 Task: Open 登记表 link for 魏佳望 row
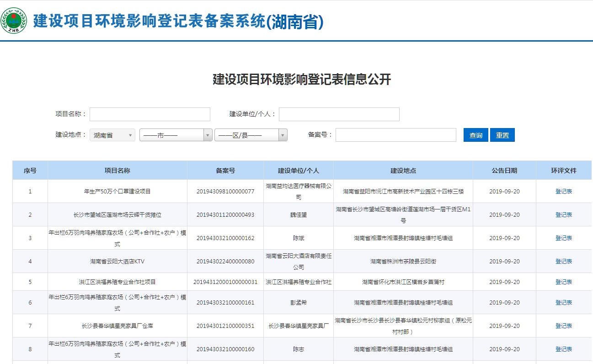pyautogui.click(x=563, y=215)
